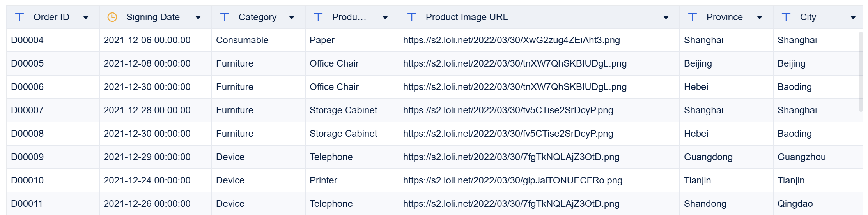Click the XwG2zug4ZEiAht3.png image URL
868x215 pixels.
pyautogui.click(x=511, y=40)
